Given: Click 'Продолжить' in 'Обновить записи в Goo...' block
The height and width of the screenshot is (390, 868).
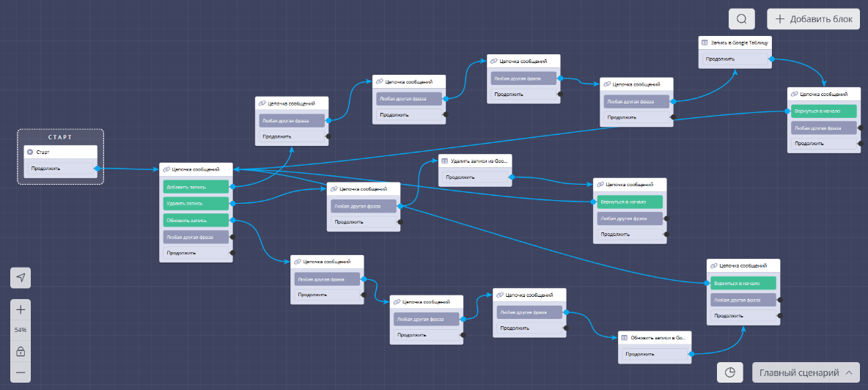Looking at the screenshot, I should (654, 354).
